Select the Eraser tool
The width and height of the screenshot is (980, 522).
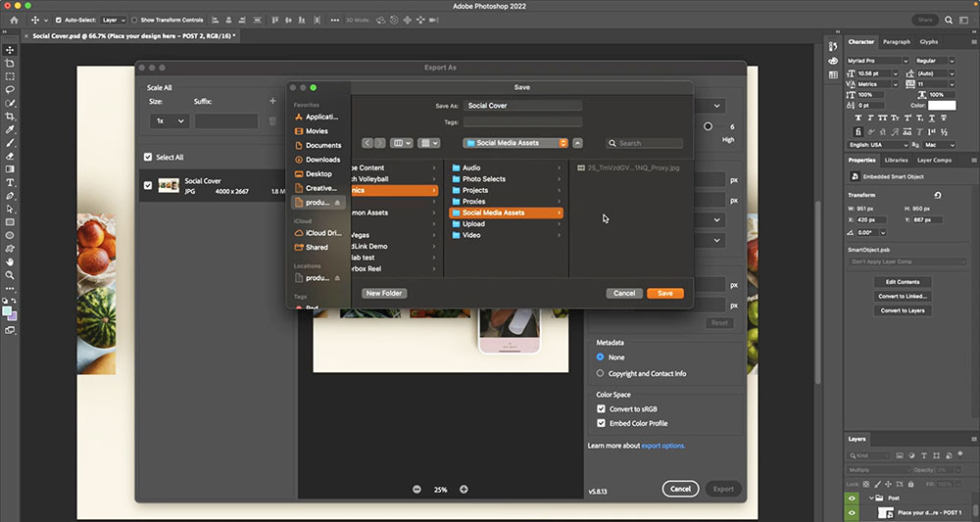[10, 156]
